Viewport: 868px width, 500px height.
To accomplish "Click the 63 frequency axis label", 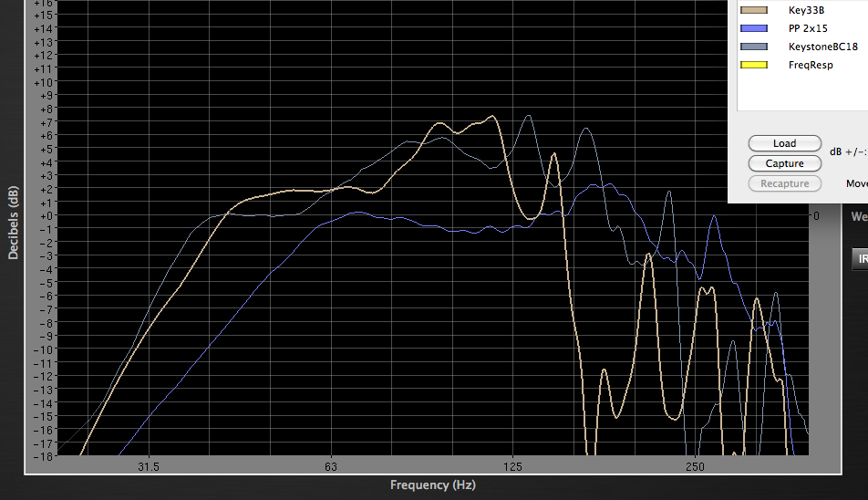I will (x=330, y=467).
